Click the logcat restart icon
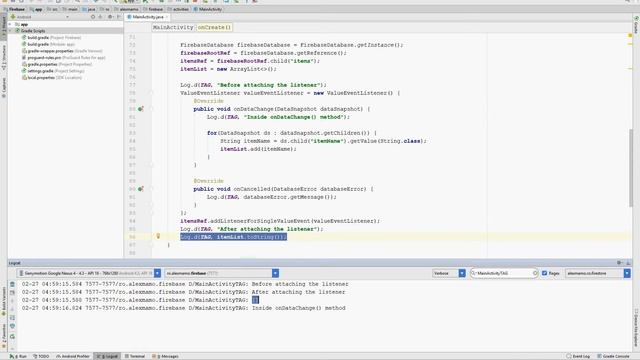This screenshot has height=360, width=640. [12, 337]
